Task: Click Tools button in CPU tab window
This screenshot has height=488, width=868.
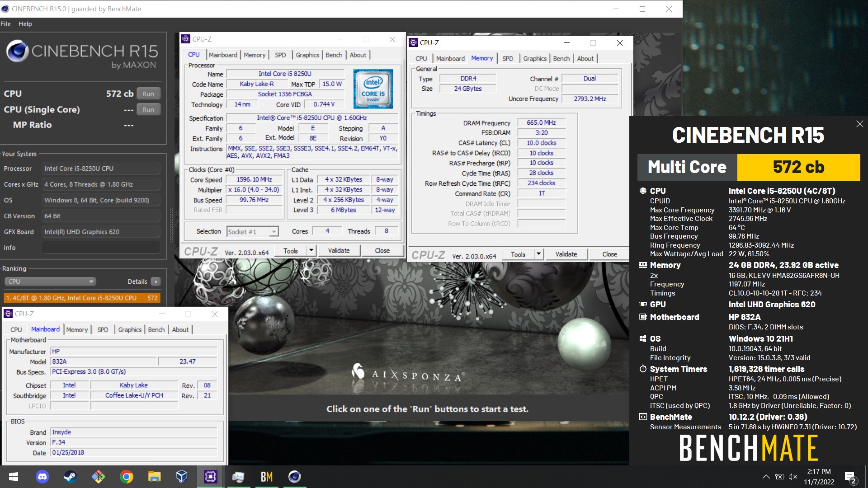Action: (x=291, y=251)
